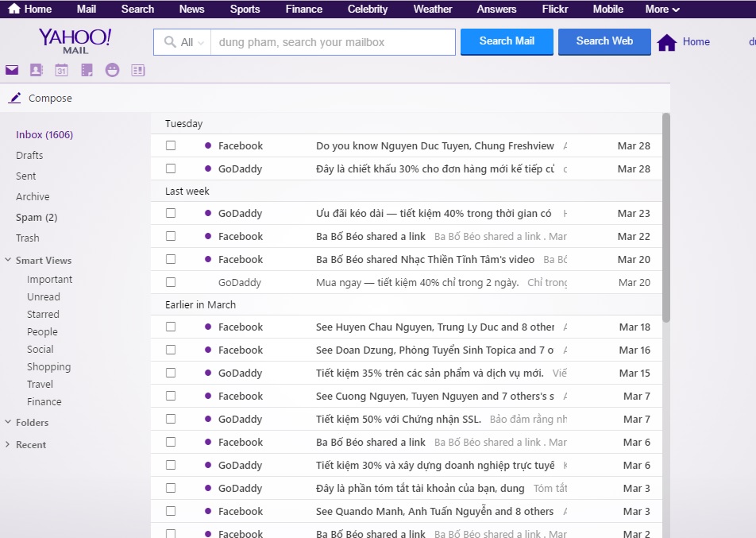The width and height of the screenshot is (756, 538).
Task: Open the More menu in top bar
Action: (661, 10)
